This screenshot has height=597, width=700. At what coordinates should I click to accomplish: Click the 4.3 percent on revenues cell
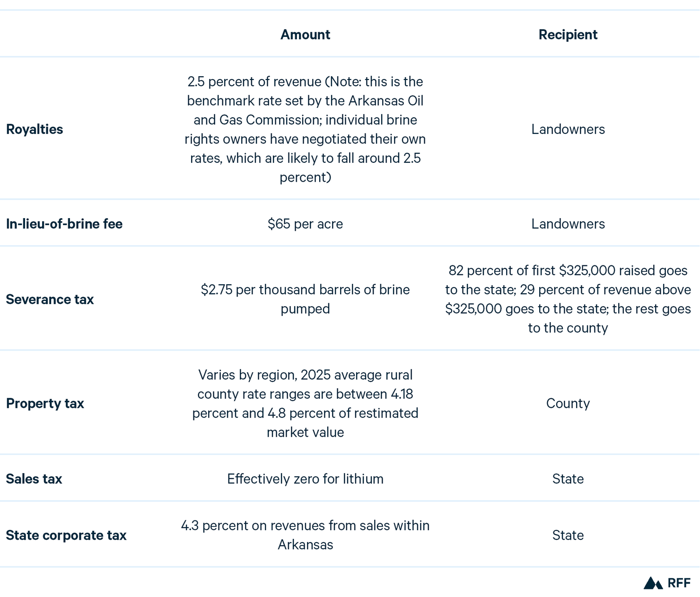click(x=305, y=535)
